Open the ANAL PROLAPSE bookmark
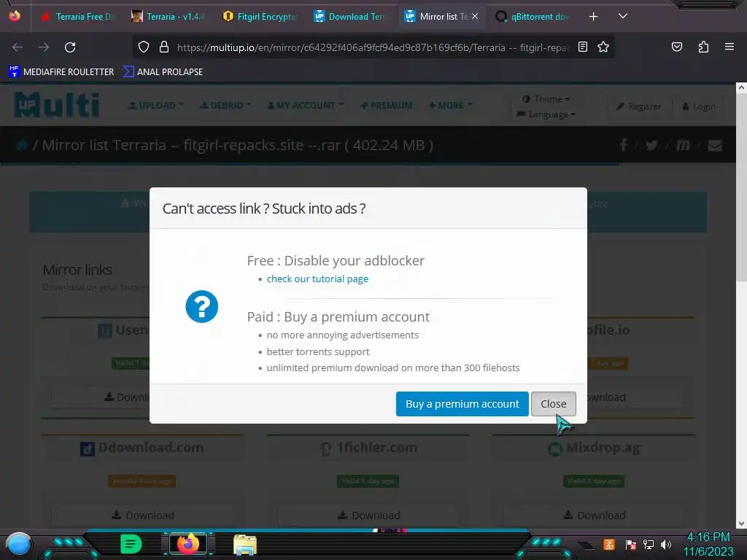The height and width of the screenshot is (560, 747). [x=163, y=72]
